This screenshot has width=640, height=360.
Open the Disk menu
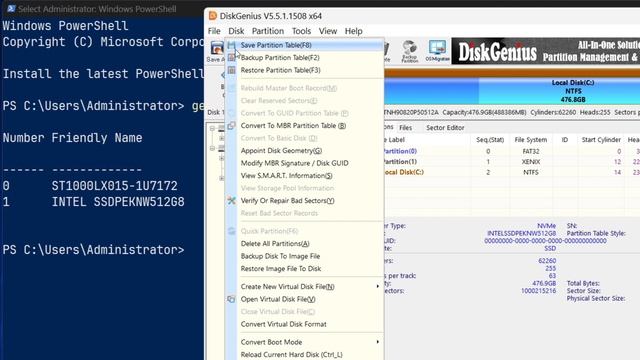point(236,31)
